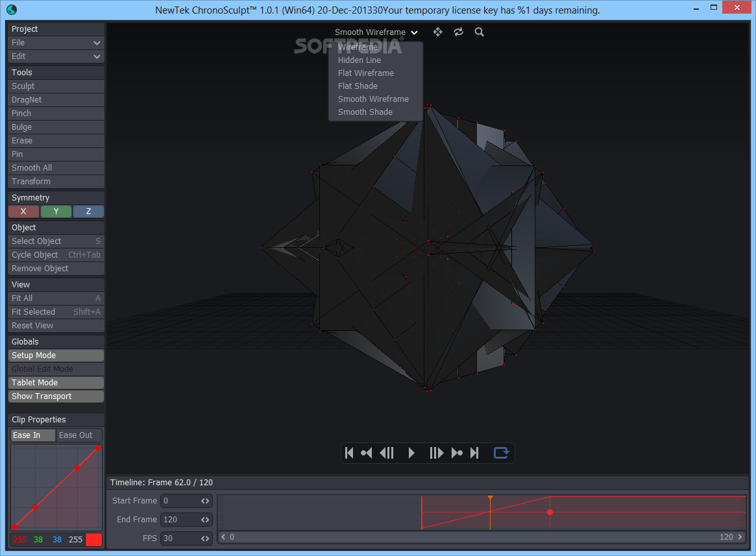Go to next keyframe button
This screenshot has width=756, height=556.
457,453
